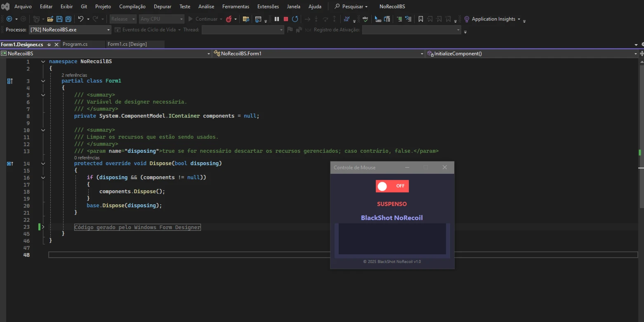This screenshot has width=644, height=322.
Task: Click the Save All icon
Action: (x=68, y=19)
